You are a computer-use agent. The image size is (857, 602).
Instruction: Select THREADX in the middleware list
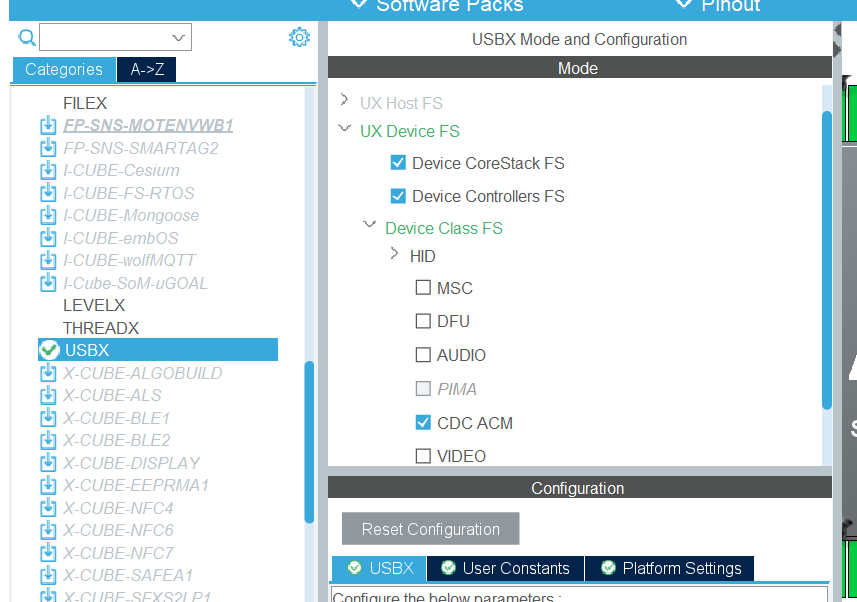click(x=101, y=328)
